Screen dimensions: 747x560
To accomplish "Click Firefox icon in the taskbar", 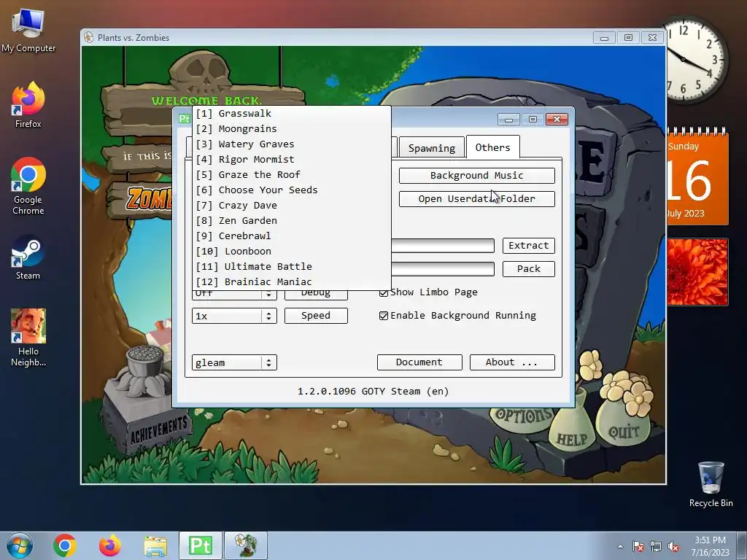I will click(109, 545).
